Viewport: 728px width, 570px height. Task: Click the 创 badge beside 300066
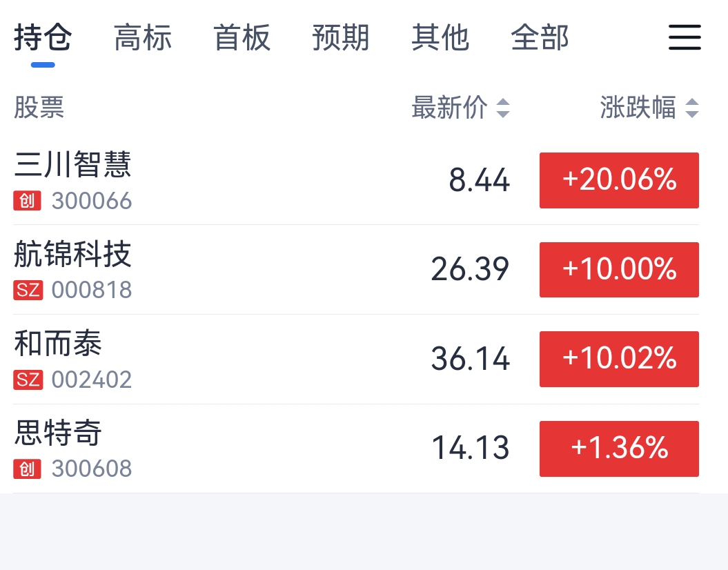[x=27, y=201]
